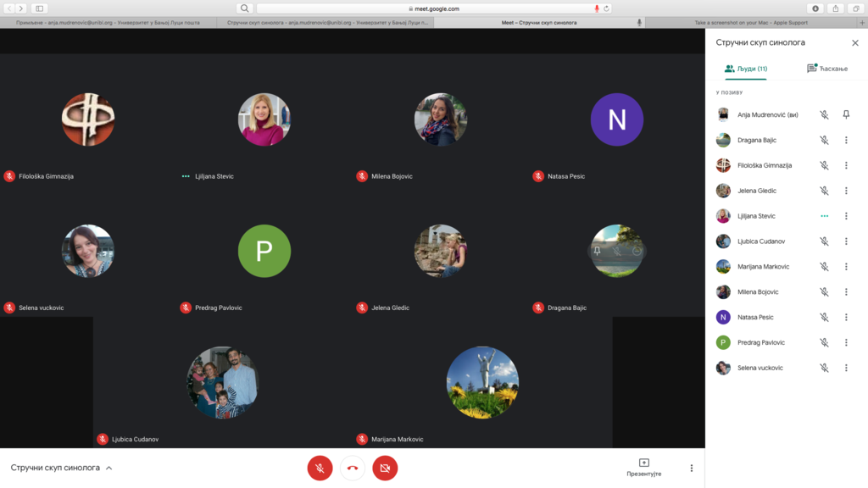Screen dimensions: 868x488
Task: Click Safari's sidebar icon in the toolbar
Action: [x=40, y=8]
